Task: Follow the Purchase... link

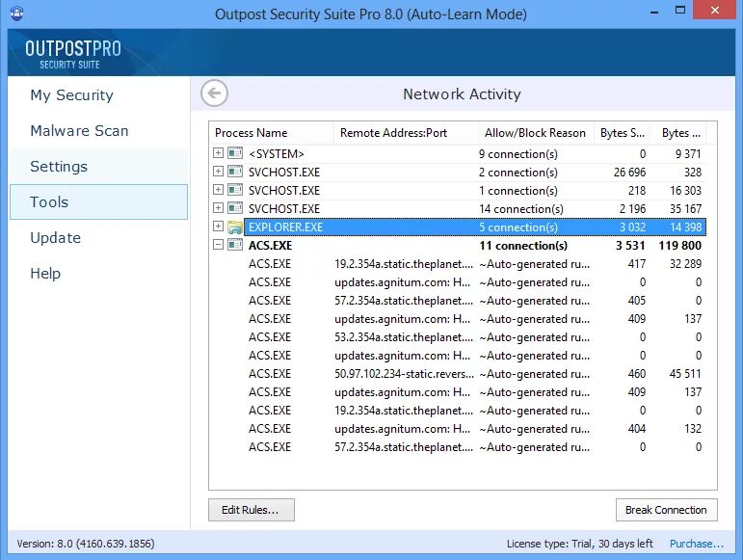Action: 696,544
